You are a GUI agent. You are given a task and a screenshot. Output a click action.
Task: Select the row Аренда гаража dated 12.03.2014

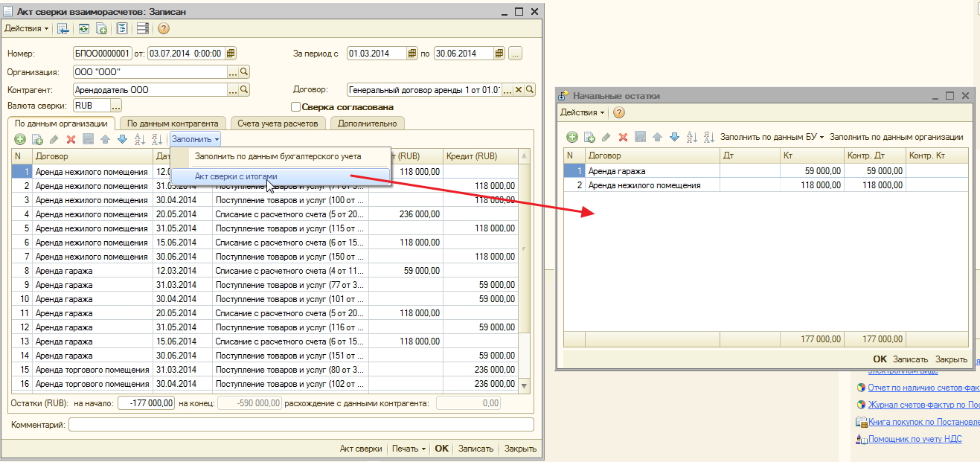[264, 271]
